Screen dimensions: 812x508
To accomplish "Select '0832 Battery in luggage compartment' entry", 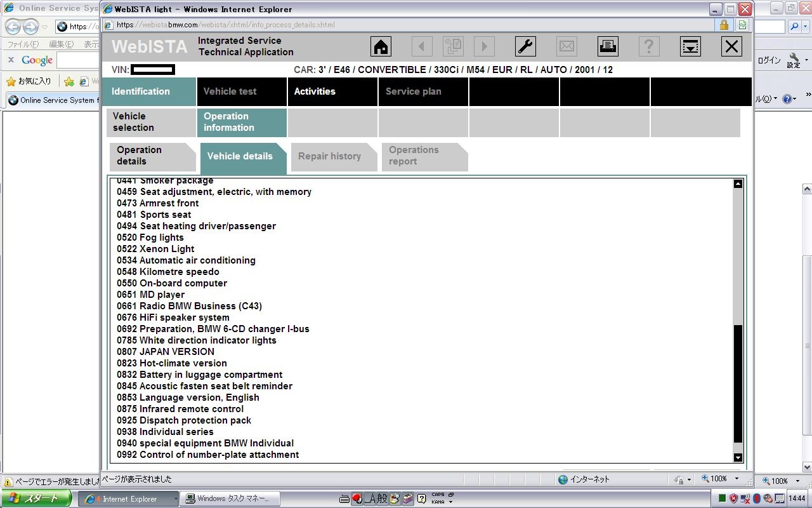I will [199, 375].
